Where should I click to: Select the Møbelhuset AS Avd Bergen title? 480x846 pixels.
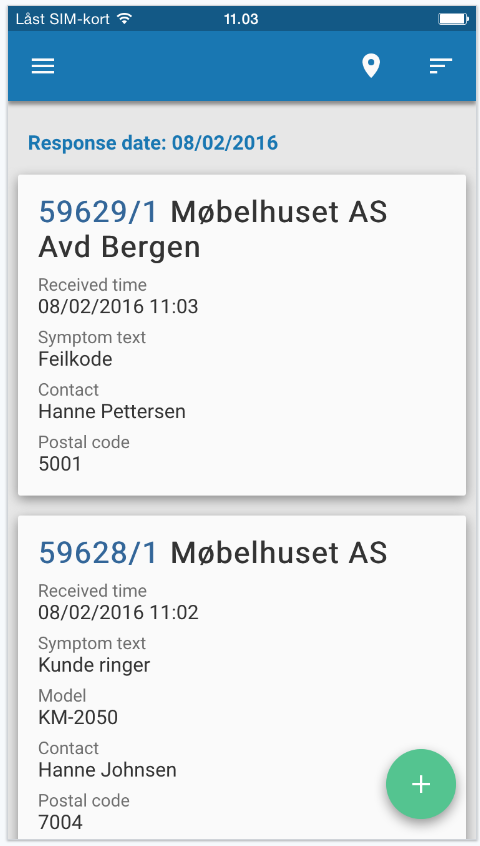click(x=213, y=230)
